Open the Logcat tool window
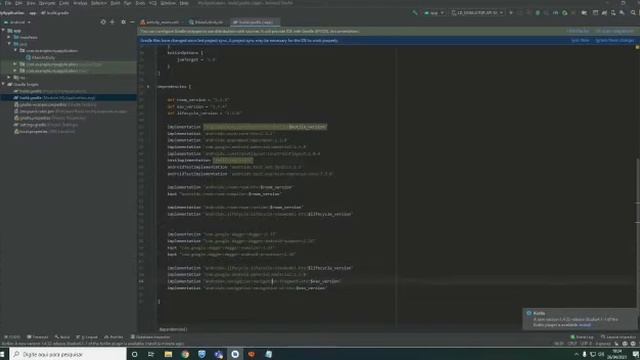The image size is (640, 360). tap(87, 337)
